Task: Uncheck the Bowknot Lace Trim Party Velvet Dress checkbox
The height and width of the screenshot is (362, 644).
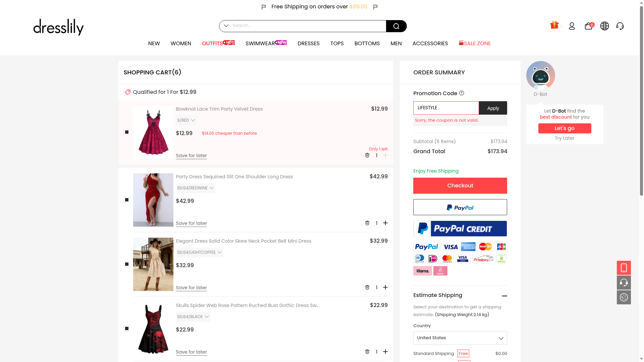Action: 127,132
